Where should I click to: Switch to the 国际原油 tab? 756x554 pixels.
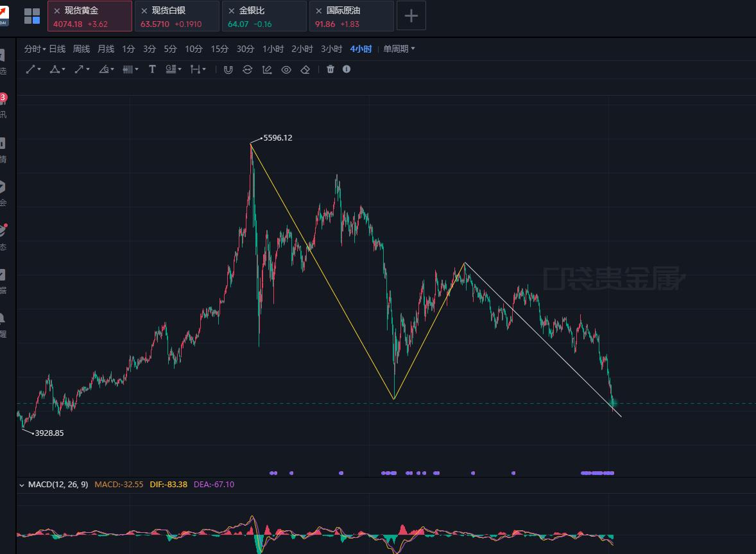tap(352, 16)
